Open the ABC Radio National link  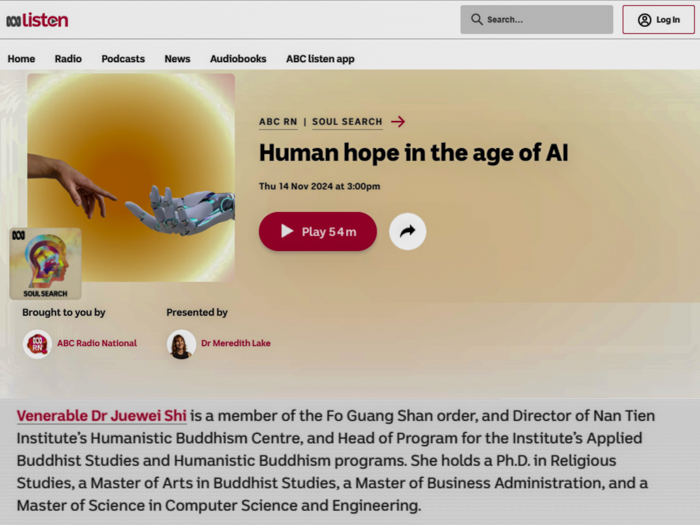[97, 343]
